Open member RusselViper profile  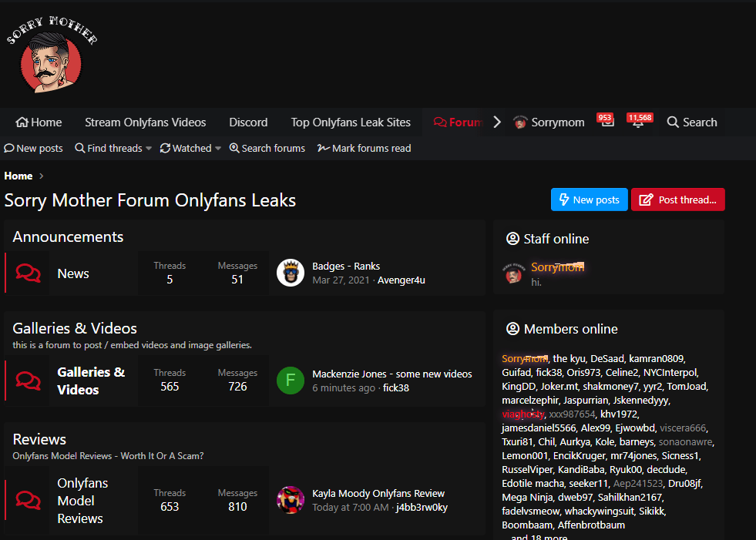tap(527, 470)
